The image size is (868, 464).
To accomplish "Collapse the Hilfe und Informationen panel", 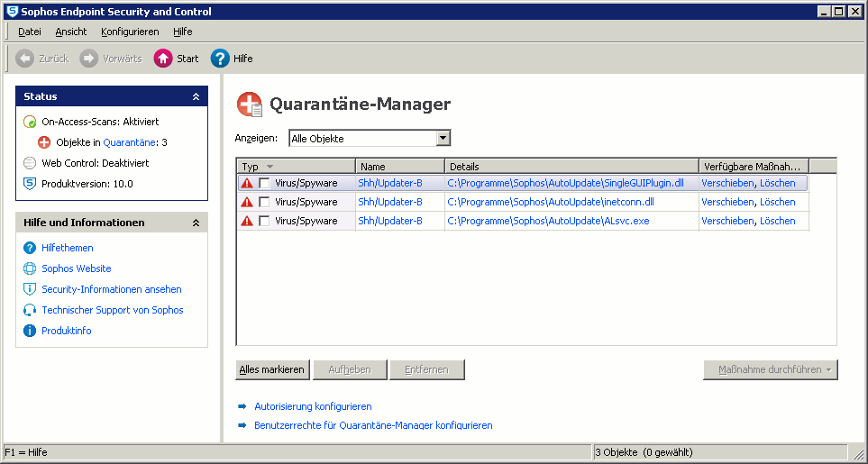I will point(196,223).
